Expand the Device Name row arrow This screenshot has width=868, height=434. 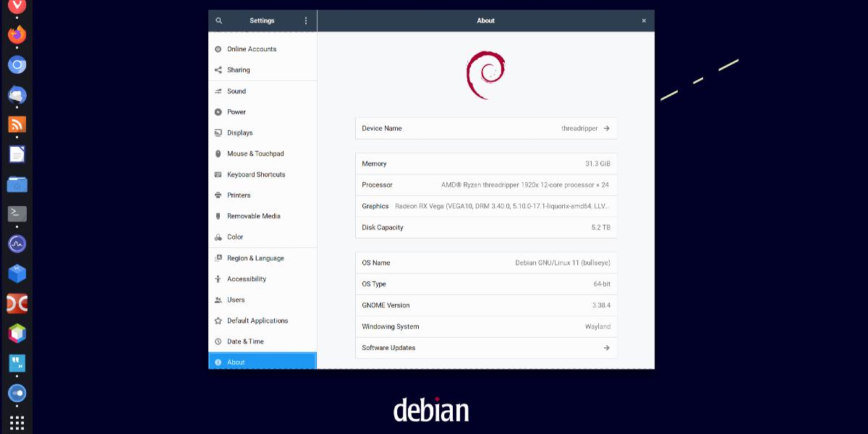606,129
